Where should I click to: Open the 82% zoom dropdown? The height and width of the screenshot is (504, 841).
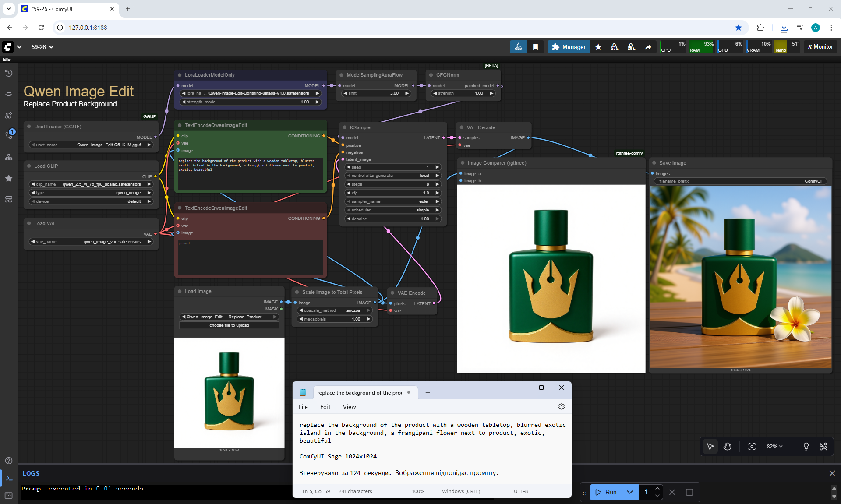coord(774,446)
